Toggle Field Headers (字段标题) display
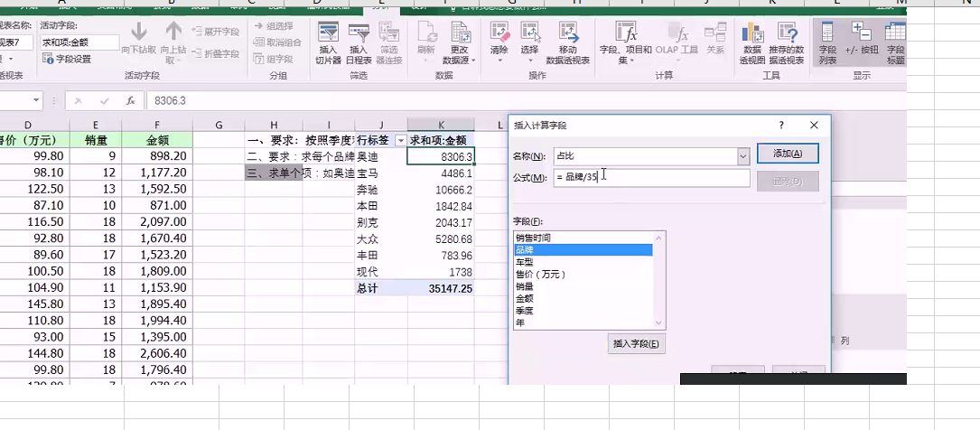 (895, 42)
